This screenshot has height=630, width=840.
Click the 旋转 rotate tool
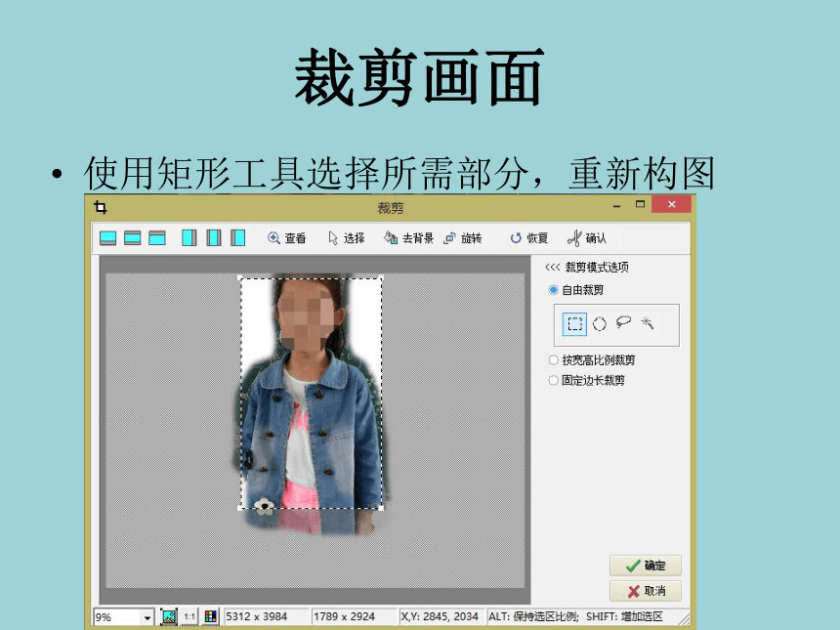coord(463,238)
